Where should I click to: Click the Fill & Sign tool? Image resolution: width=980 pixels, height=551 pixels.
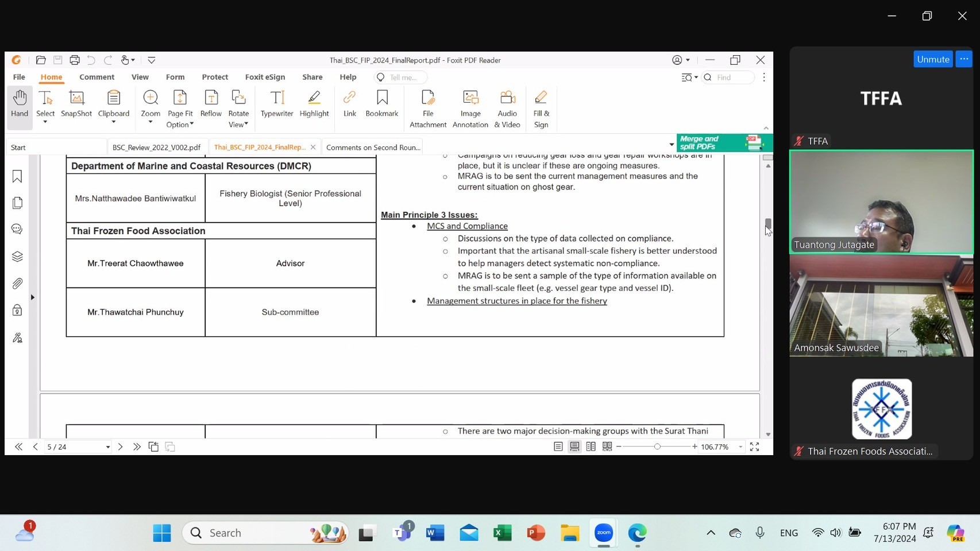(541, 108)
